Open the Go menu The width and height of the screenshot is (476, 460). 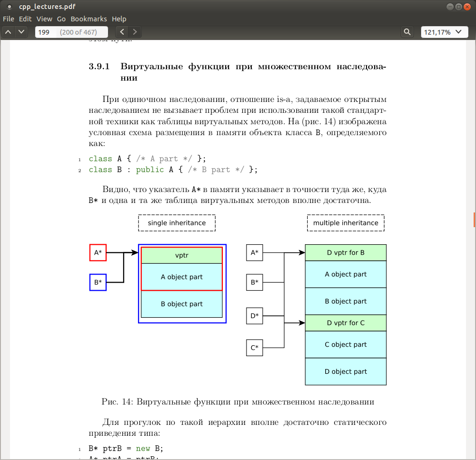61,19
